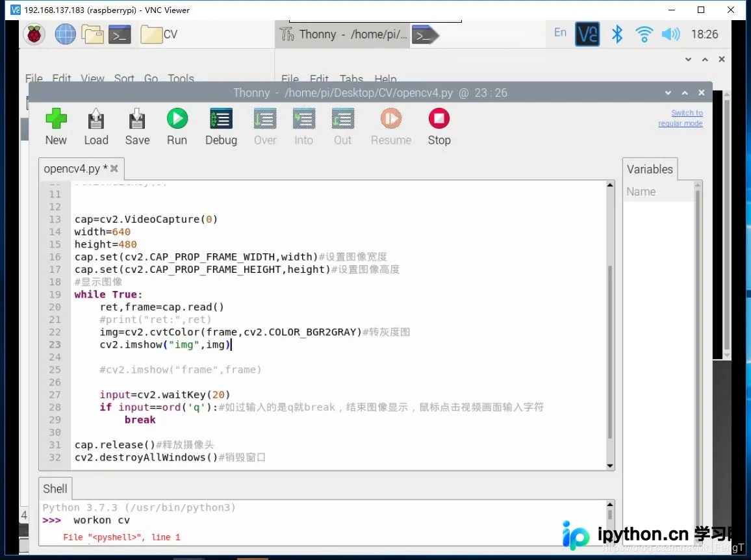Image resolution: width=751 pixels, height=560 pixels.
Task: Switch to the CV folder taskbar window
Action: [x=160, y=34]
